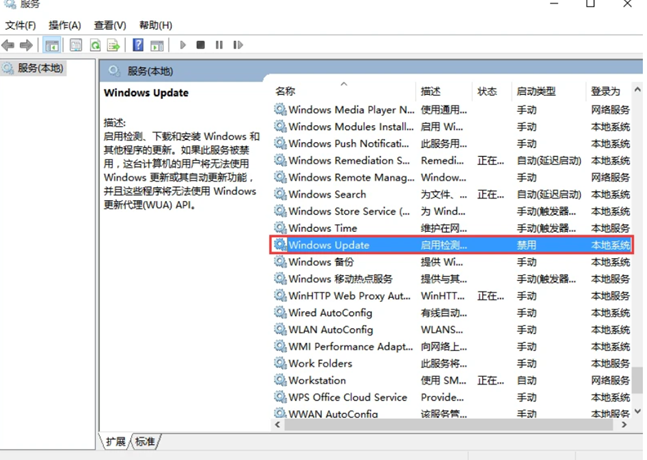Click the gear icon beside Wired AutoConfig
This screenshot has height=460, width=647.
(280, 312)
